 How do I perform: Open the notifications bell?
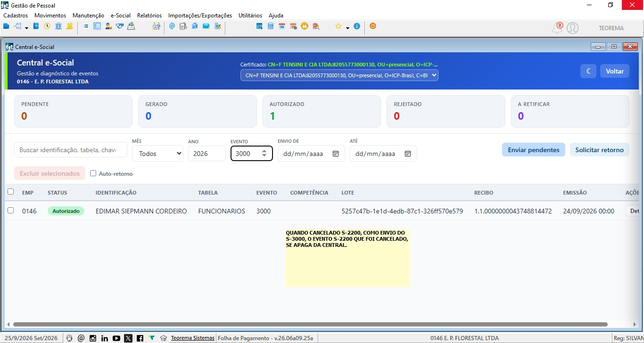[557, 28]
